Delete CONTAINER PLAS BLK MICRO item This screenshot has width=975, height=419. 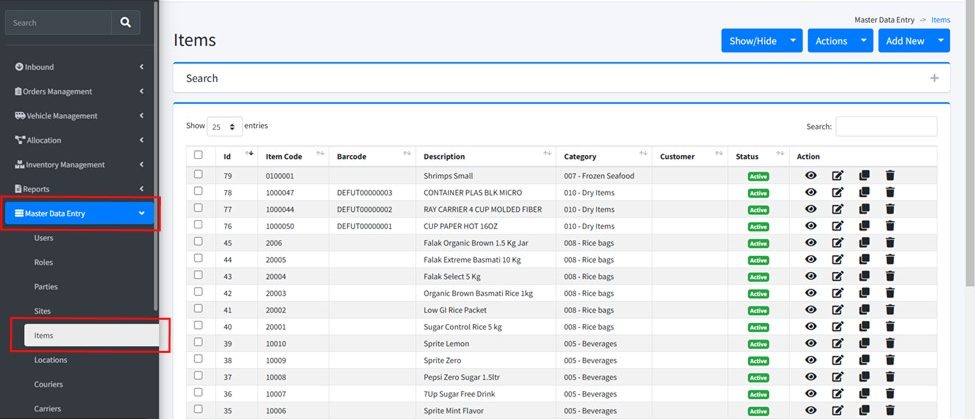pyautogui.click(x=890, y=192)
